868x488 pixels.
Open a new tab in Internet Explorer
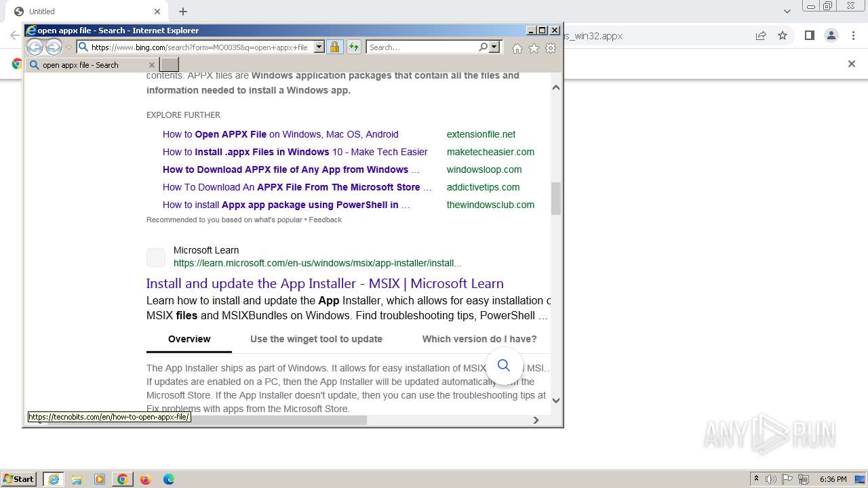(x=170, y=65)
